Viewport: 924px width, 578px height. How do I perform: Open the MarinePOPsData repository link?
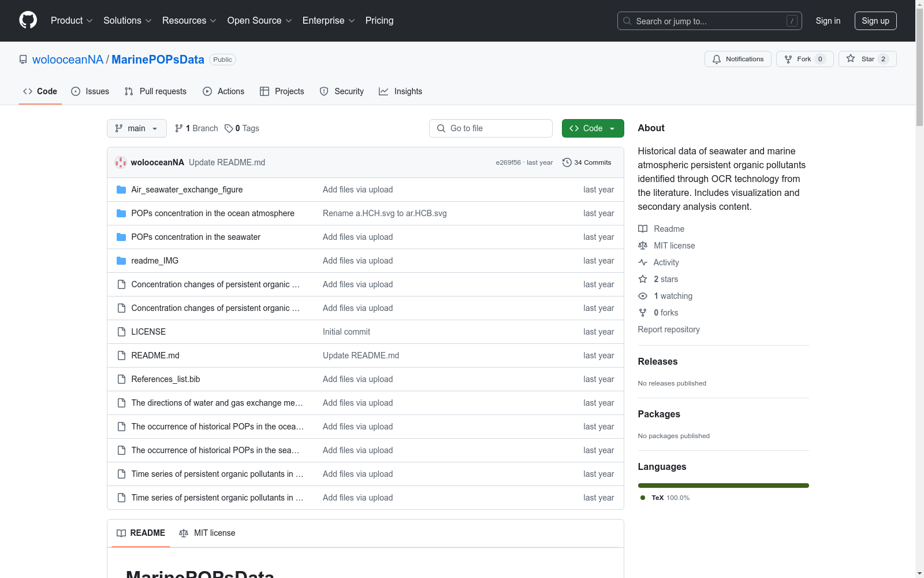(158, 60)
